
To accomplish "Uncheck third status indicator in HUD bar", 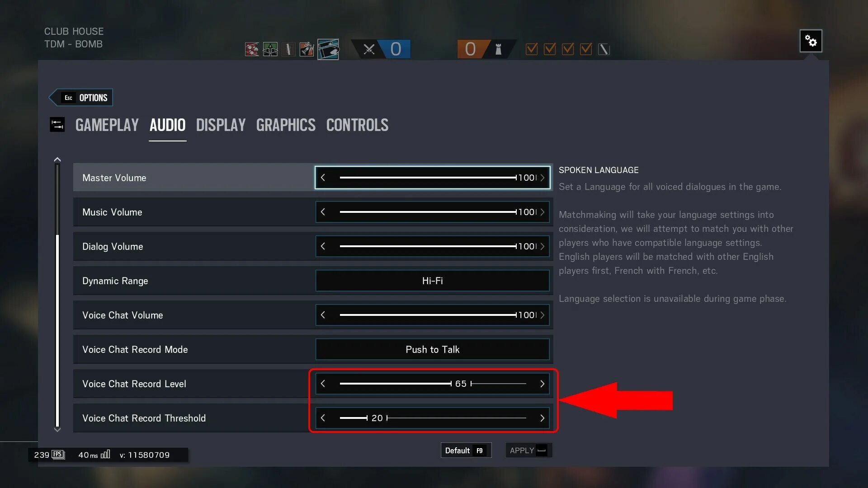I will coord(570,49).
